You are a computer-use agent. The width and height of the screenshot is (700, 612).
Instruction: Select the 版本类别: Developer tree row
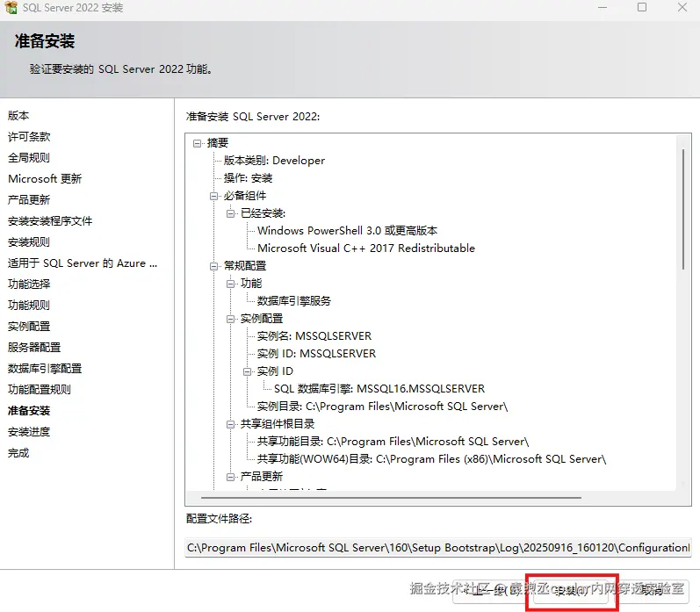pos(274,161)
